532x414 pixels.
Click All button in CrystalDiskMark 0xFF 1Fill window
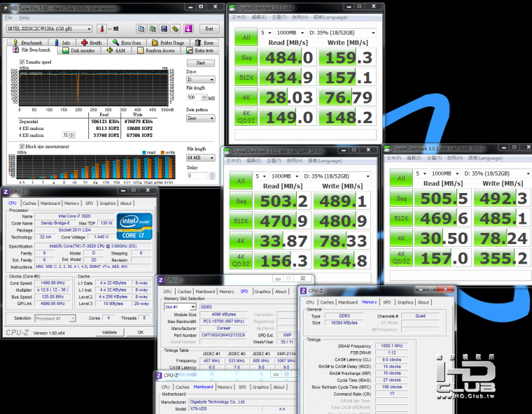pyautogui.click(x=241, y=180)
